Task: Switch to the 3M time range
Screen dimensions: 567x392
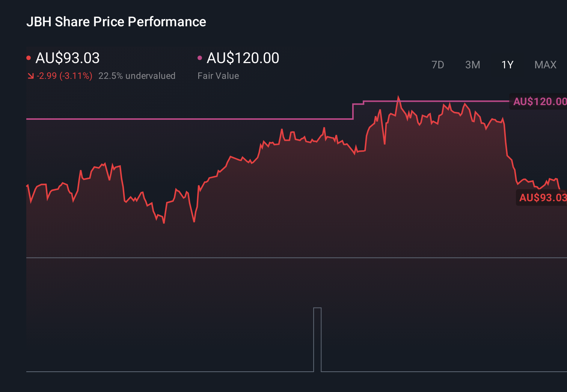Action: [472, 65]
